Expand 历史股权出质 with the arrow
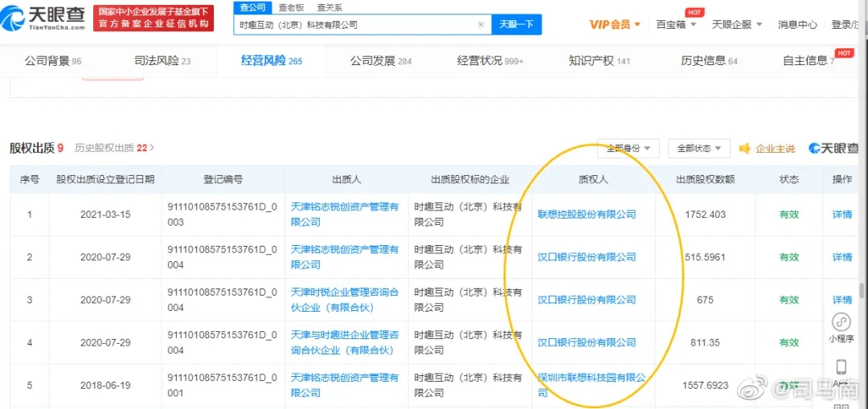The height and width of the screenshot is (409, 868). click(152, 148)
